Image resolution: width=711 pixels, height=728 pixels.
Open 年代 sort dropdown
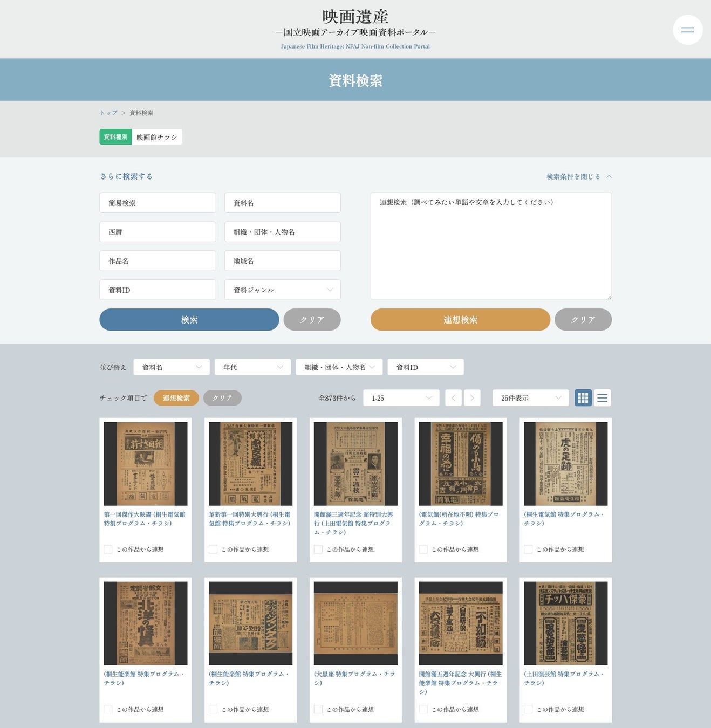pyautogui.click(x=252, y=367)
